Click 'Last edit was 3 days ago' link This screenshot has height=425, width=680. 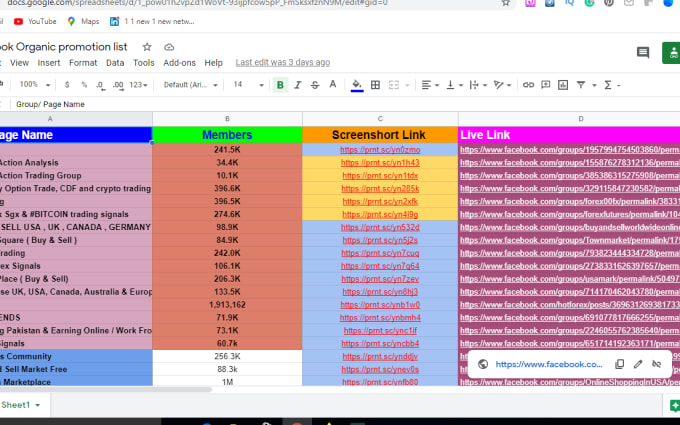pyautogui.click(x=283, y=62)
